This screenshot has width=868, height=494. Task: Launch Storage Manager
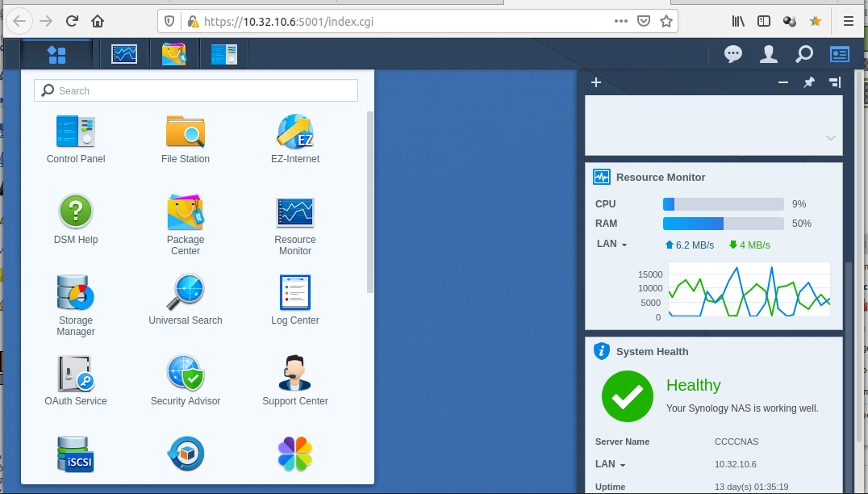[76, 293]
